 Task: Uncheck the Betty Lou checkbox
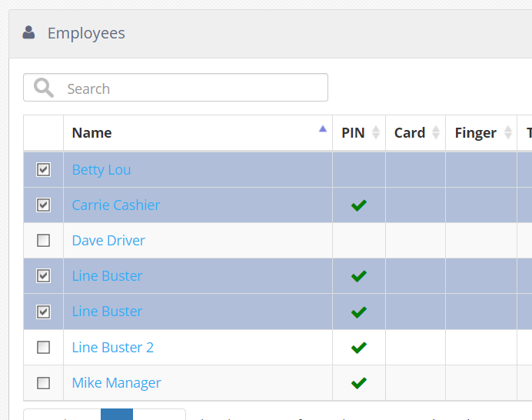tap(43, 170)
